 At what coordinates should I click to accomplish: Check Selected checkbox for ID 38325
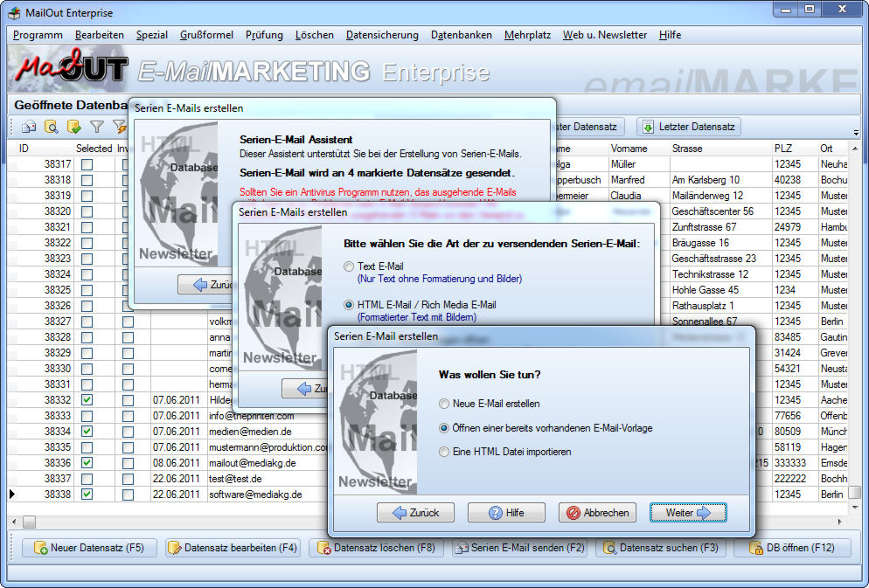pos(87,290)
